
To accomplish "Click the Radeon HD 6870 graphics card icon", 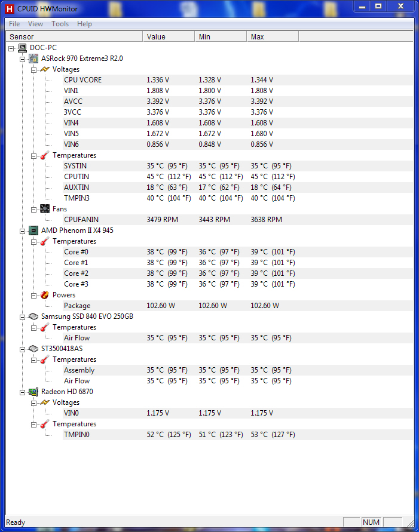I will [33, 392].
